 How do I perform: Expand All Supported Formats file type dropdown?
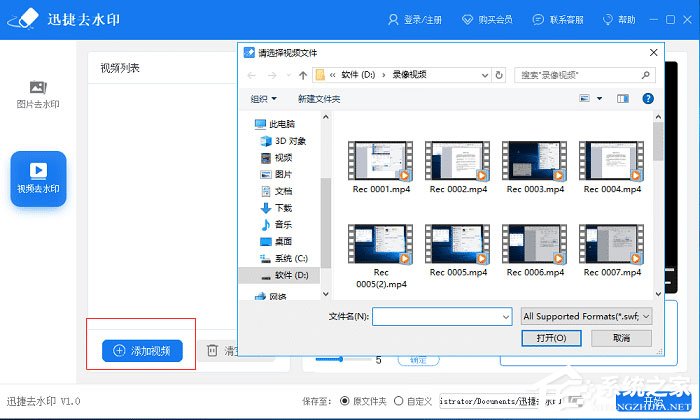(x=587, y=316)
